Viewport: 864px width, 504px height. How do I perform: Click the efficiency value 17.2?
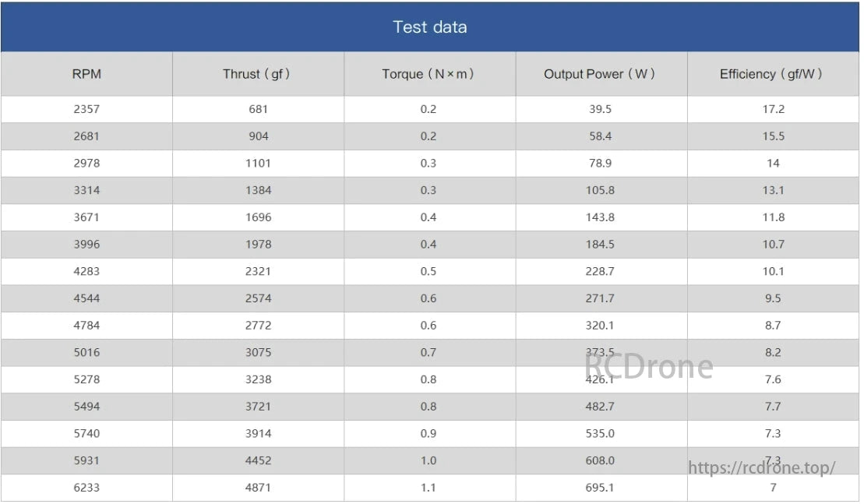pyautogui.click(x=773, y=109)
